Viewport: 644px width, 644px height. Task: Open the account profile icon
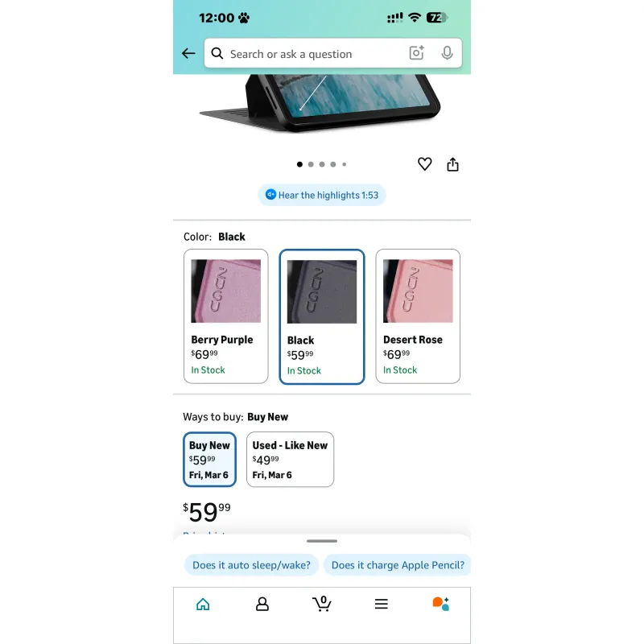262,605
